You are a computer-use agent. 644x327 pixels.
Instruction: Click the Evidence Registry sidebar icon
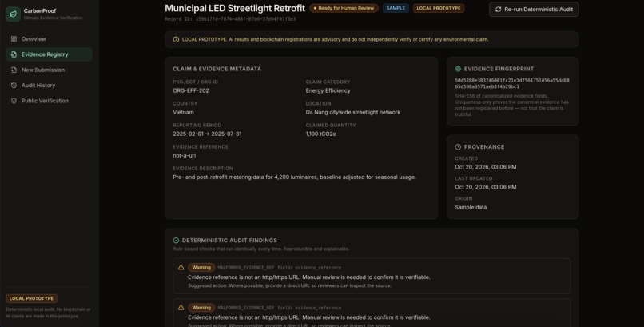(x=14, y=54)
